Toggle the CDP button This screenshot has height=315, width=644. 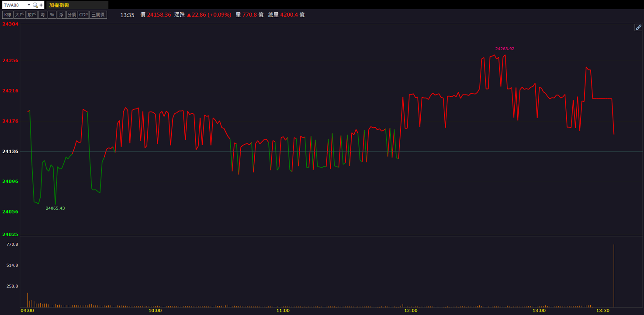(x=83, y=15)
